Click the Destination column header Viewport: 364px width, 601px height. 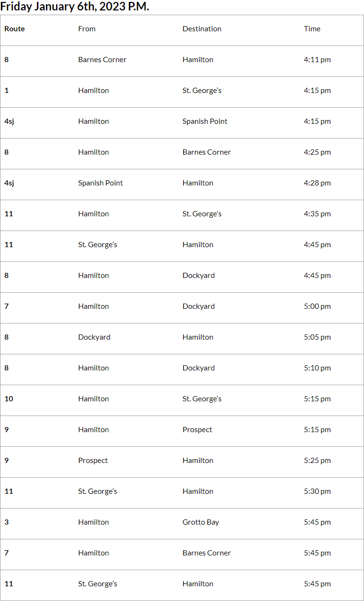coord(202,29)
